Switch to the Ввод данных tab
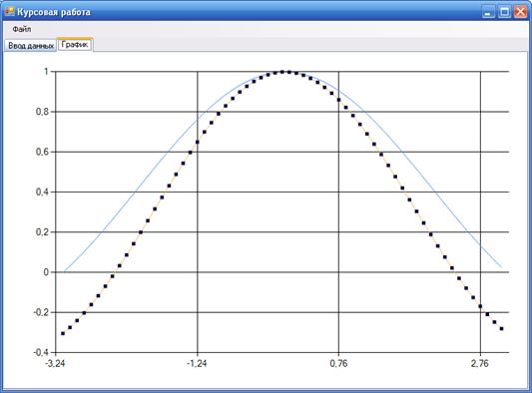 point(31,46)
